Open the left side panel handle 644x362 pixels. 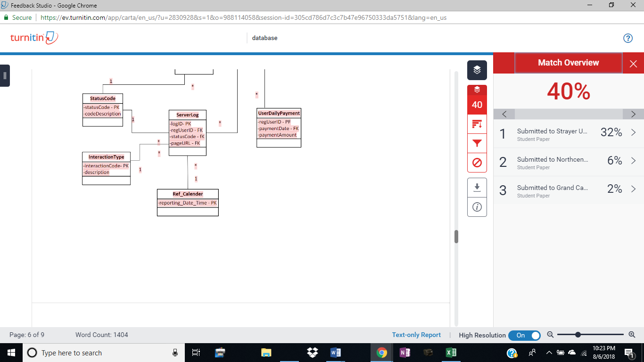tap(5, 75)
